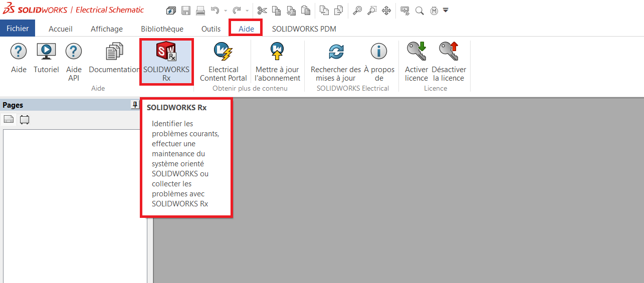The width and height of the screenshot is (644, 283).
Task: Click the search magnifying glass icon
Action: (x=419, y=10)
